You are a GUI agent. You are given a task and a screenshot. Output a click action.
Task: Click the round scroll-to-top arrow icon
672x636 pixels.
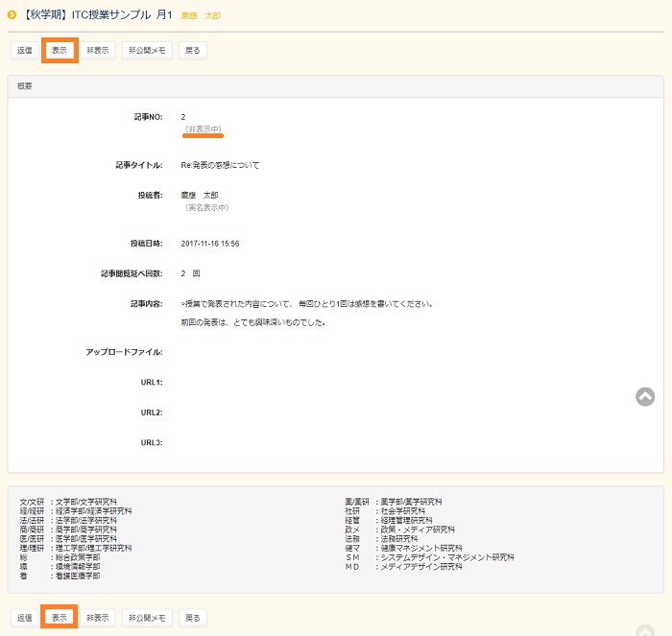click(645, 396)
